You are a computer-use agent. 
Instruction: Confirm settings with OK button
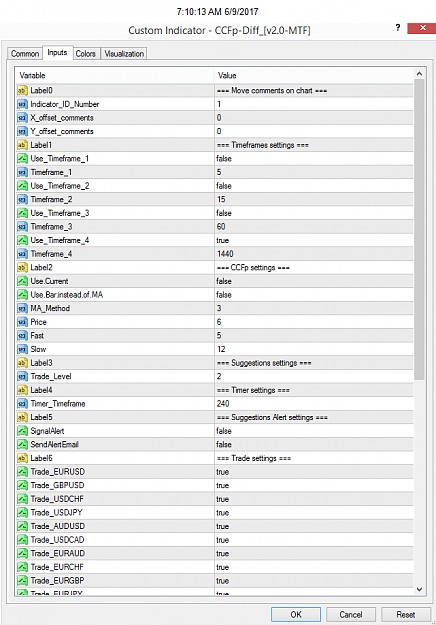[296, 615]
